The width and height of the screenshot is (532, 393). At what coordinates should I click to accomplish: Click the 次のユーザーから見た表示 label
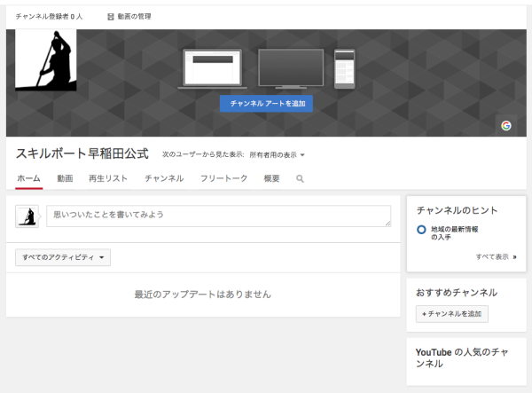pos(203,154)
